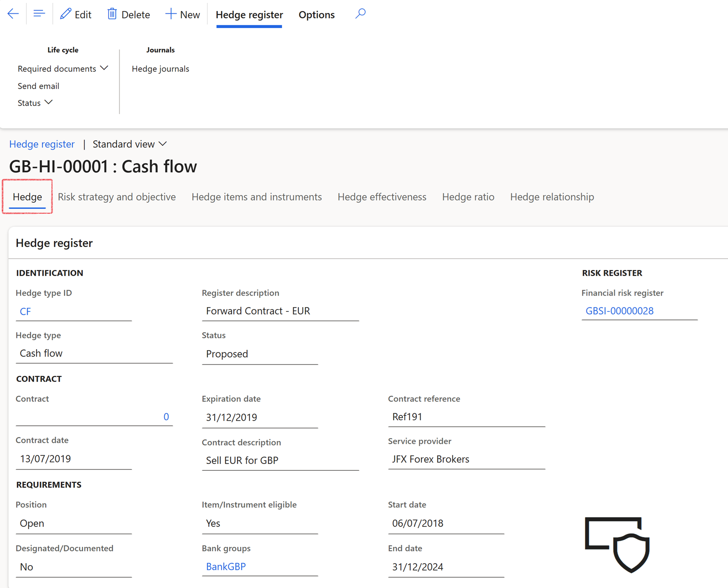The image size is (728, 588).
Task: Go to Hedge relationship tab
Action: coord(552,197)
